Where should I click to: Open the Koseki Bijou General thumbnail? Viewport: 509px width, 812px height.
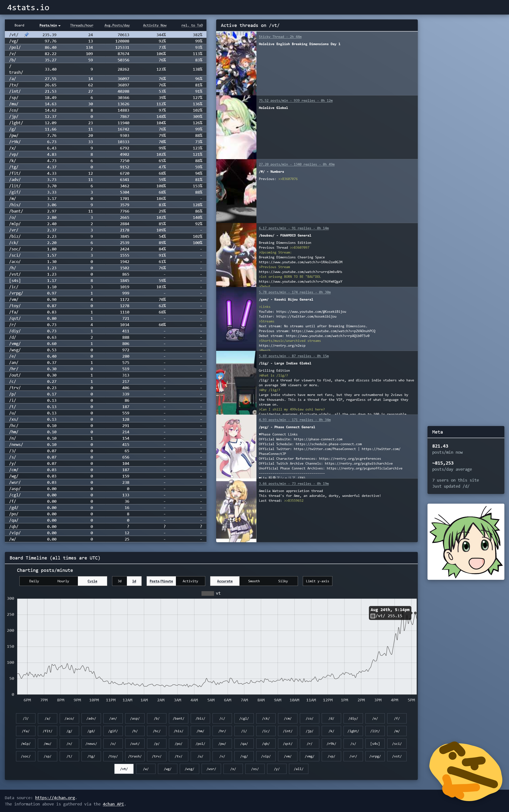236,319
